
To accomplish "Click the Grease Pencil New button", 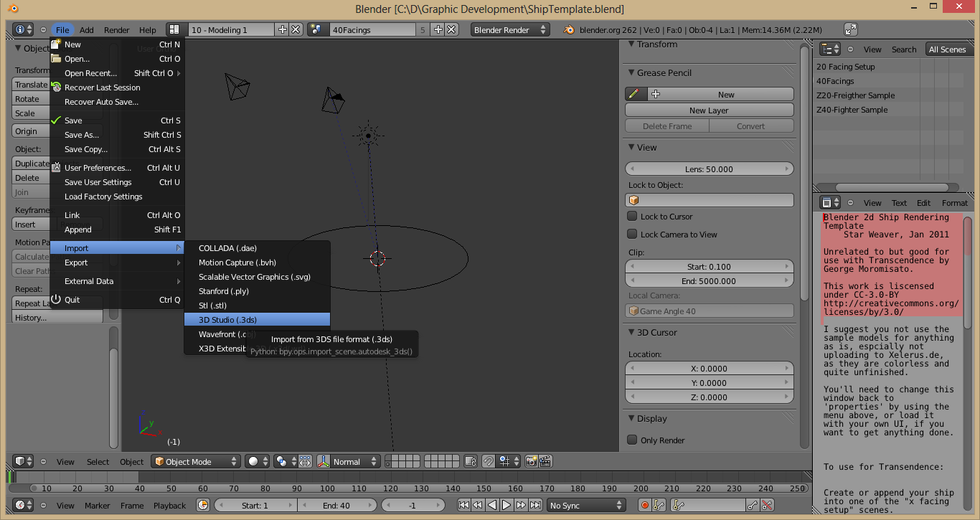I will [x=721, y=95].
